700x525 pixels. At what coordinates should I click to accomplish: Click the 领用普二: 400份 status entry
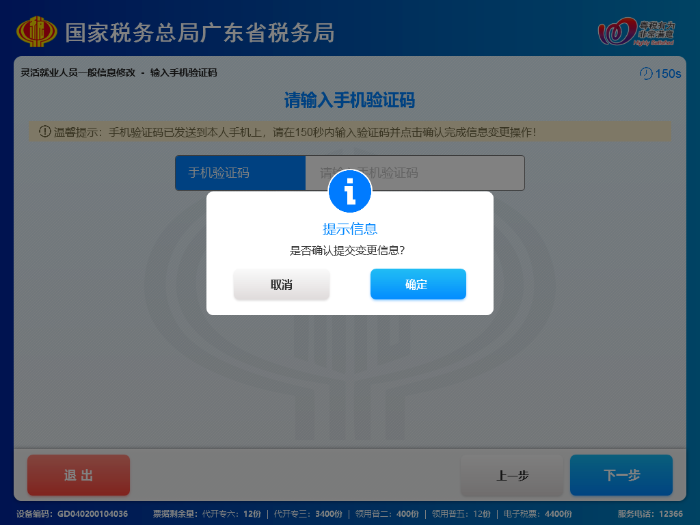[387, 514]
